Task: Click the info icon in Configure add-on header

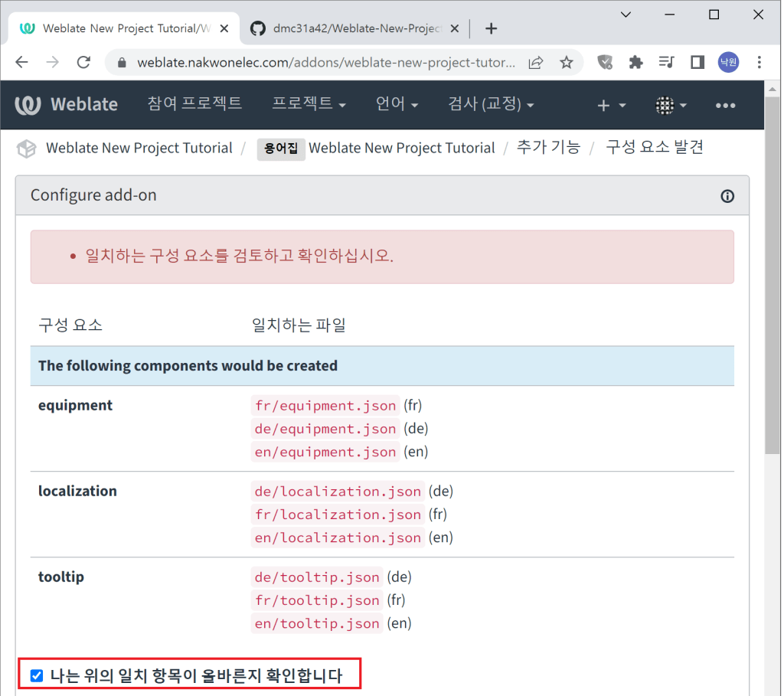Action: 727,196
